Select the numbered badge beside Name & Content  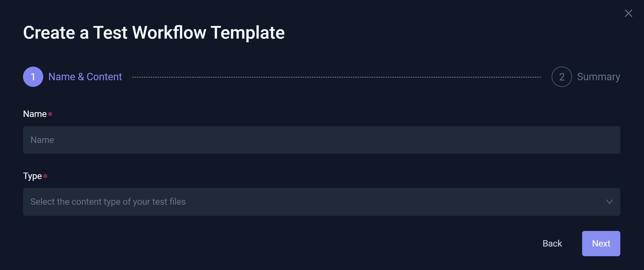[33, 77]
